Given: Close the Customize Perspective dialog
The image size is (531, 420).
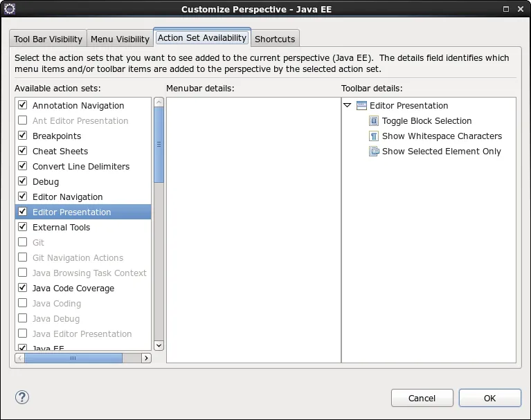Looking at the screenshot, I should (x=521, y=9).
